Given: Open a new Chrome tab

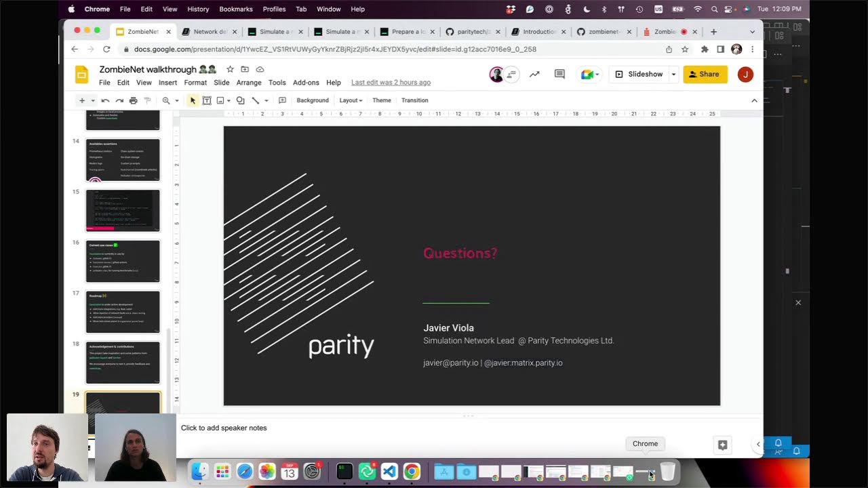Looking at the screenshot, I should point(713,32).
